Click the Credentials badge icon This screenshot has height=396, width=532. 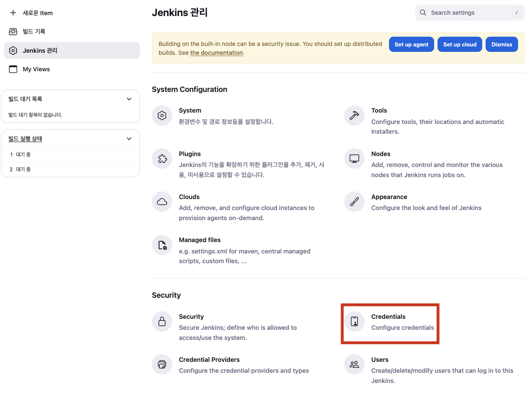(354, 322)
